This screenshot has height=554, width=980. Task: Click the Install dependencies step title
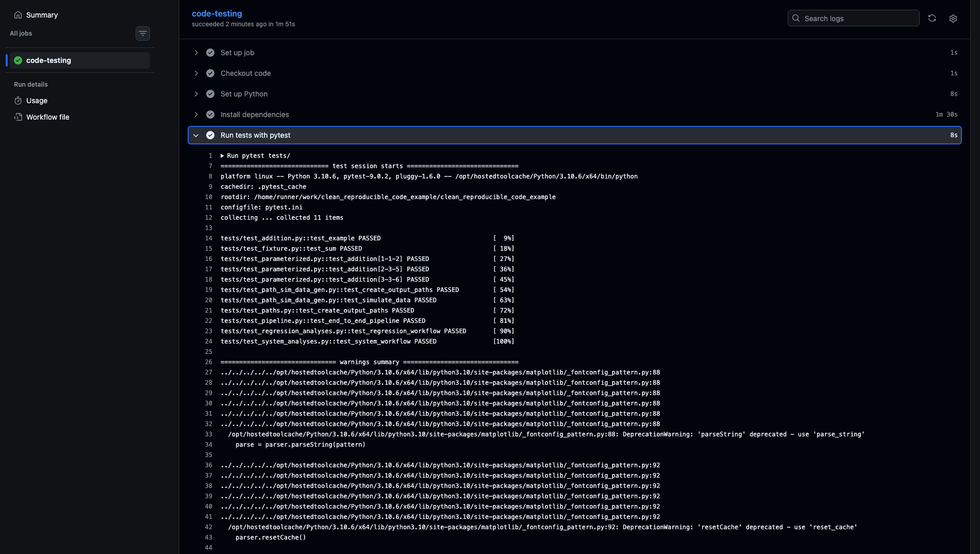255,115
